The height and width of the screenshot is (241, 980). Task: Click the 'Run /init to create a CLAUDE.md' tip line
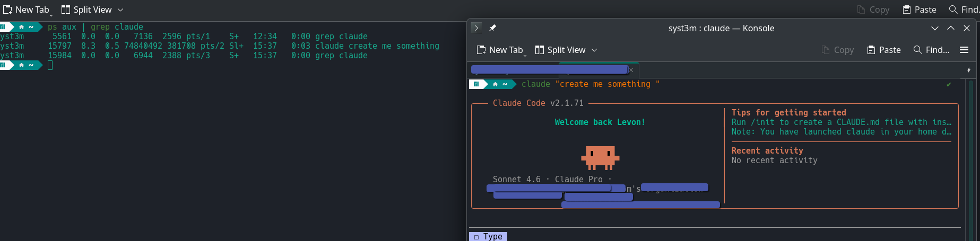tap(842, 122)
